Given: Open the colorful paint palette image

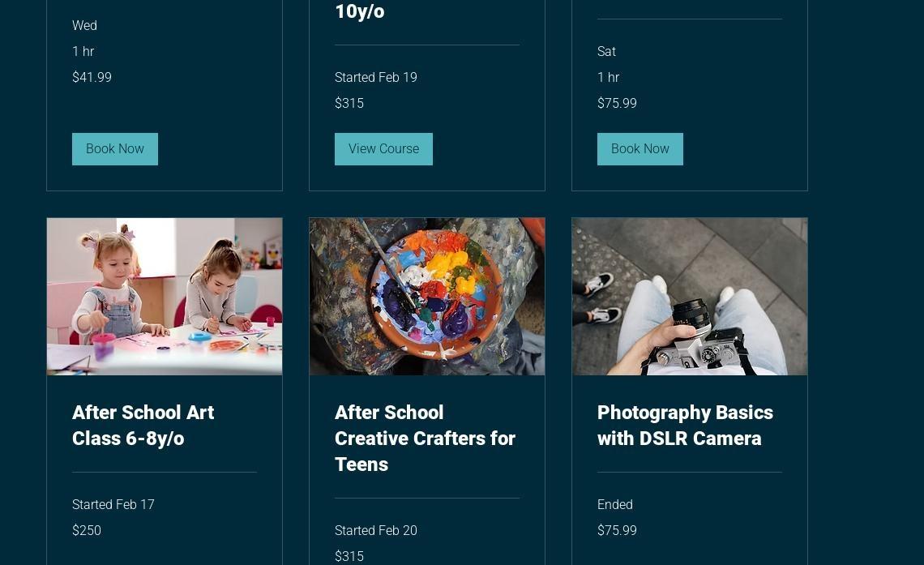Looking at the screenshot, I should [427, 297].
